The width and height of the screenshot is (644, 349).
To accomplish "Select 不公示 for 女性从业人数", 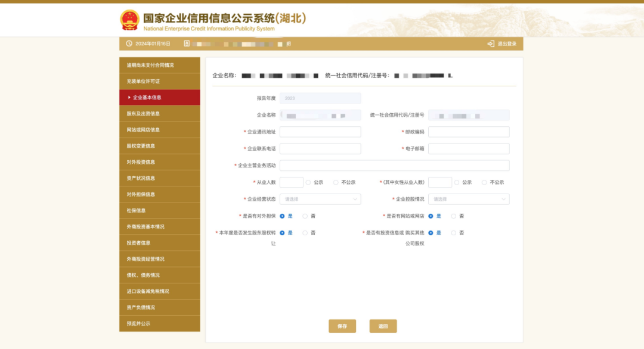I will coord(484,182).
